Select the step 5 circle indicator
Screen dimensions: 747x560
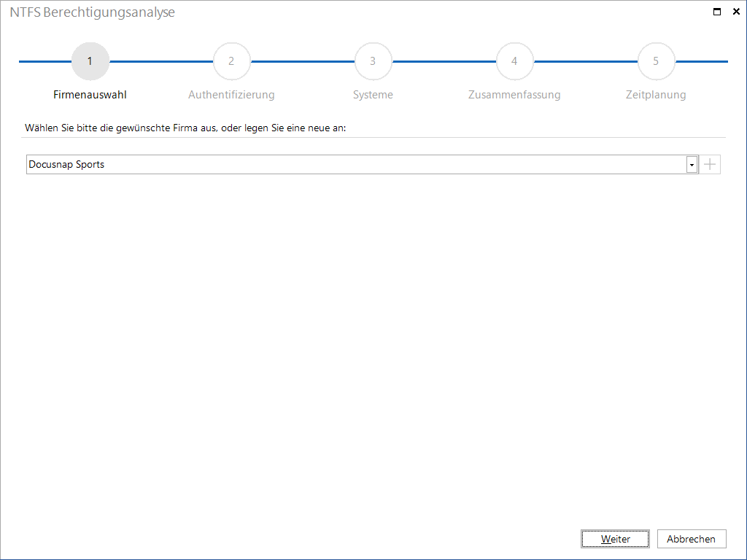(x=656, y=61)
